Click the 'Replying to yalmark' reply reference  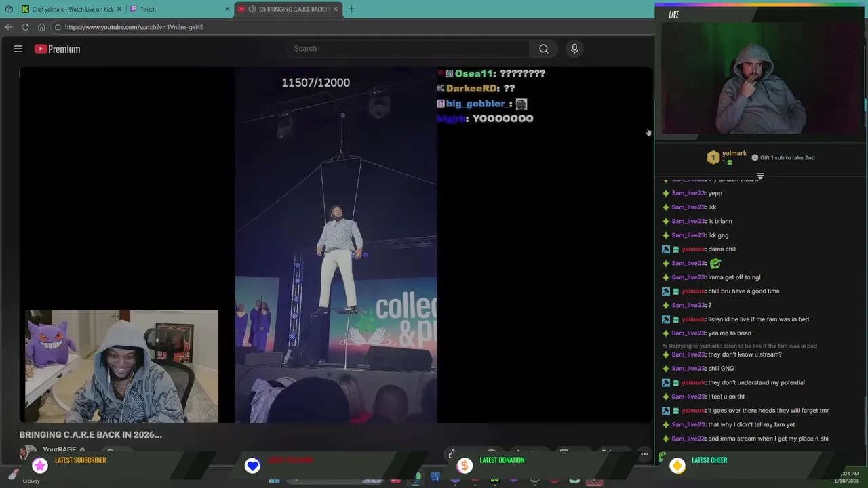click(740, 346)
